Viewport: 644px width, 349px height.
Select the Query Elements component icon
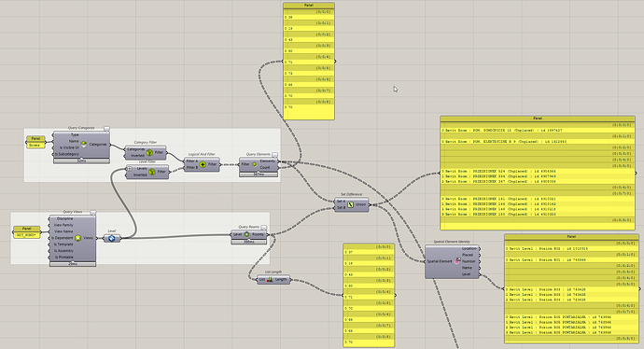click(x=255, y=164)
